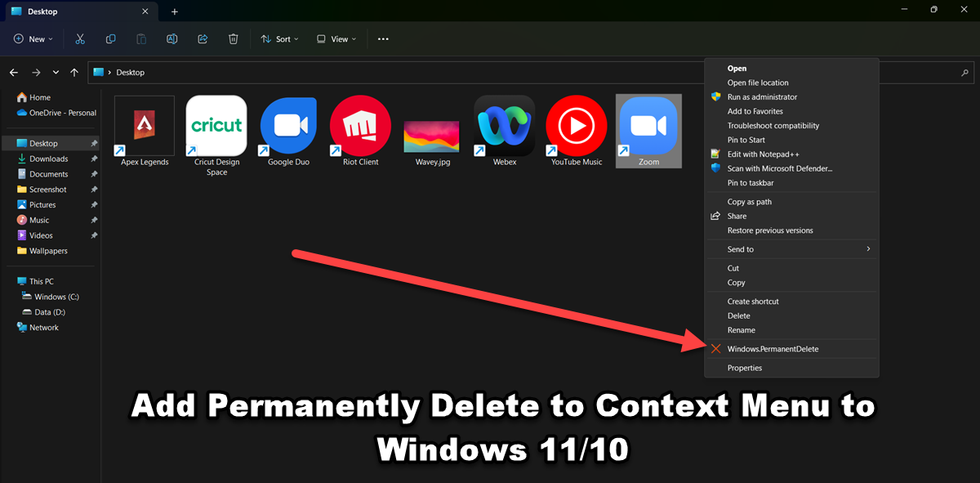Screen dimensions: 980x483
Task: Go up one folder level arrow
Action: tap(74, 72)
